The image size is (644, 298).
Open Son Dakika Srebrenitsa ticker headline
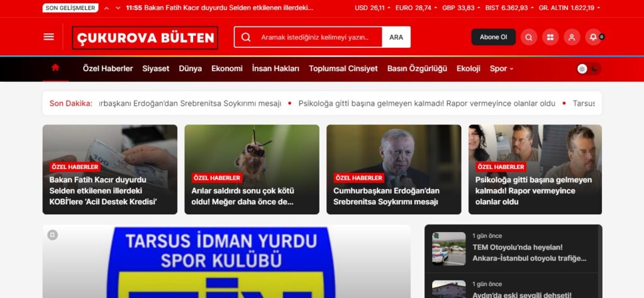[x=190, y=104]
